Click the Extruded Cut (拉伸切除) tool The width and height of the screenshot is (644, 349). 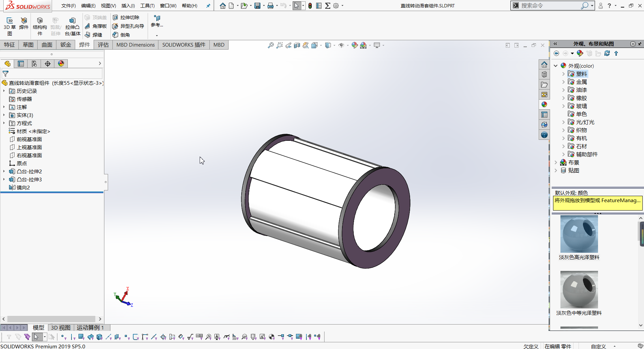tap(126, 17)
